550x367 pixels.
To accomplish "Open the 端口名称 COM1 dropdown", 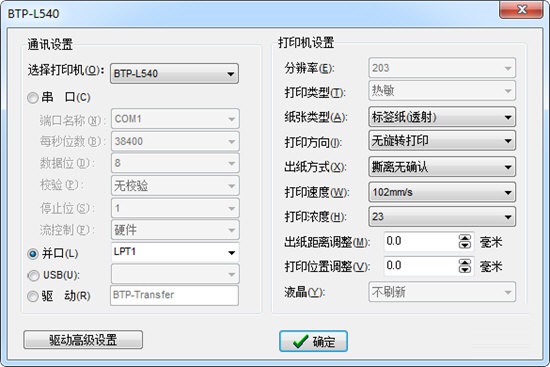I will 175,119.
